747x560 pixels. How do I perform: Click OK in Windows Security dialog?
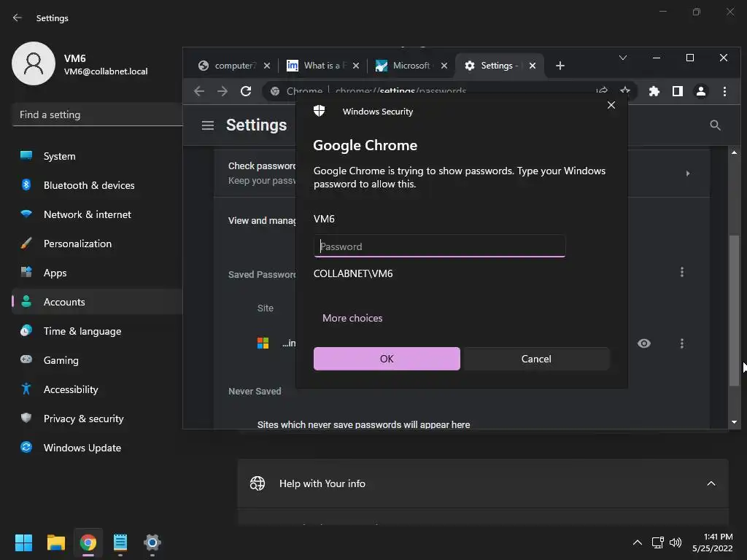pos(387,359)
